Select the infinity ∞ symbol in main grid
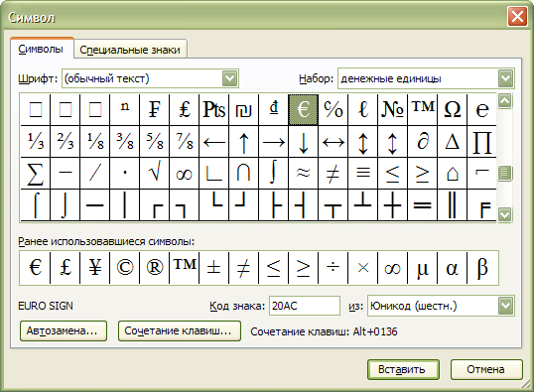 pyautogui.click(x=185, y=173)
